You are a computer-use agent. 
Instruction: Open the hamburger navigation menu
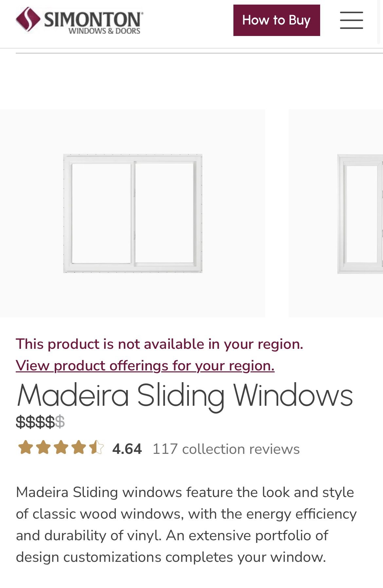pos(351,20)
